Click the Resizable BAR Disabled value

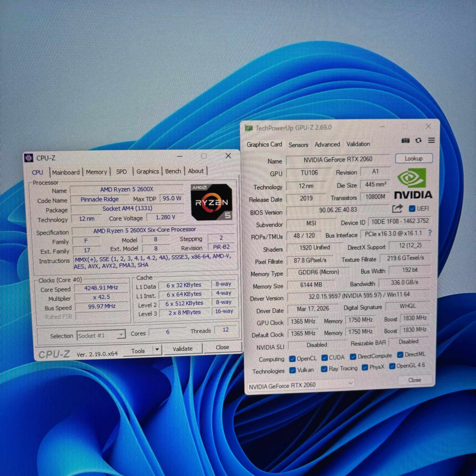point(409,342)
